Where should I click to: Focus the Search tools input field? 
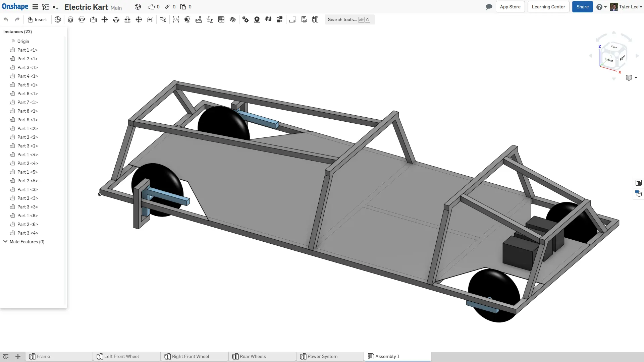click(342, 20)
